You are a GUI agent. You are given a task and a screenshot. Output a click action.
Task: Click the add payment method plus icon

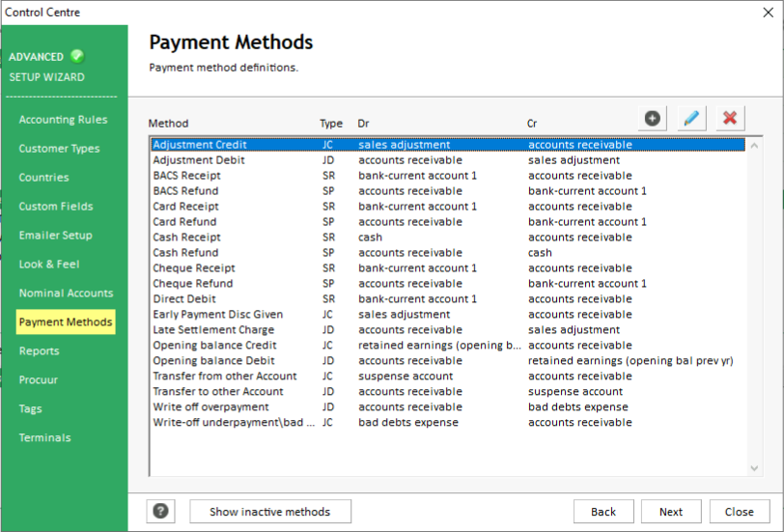653,118
